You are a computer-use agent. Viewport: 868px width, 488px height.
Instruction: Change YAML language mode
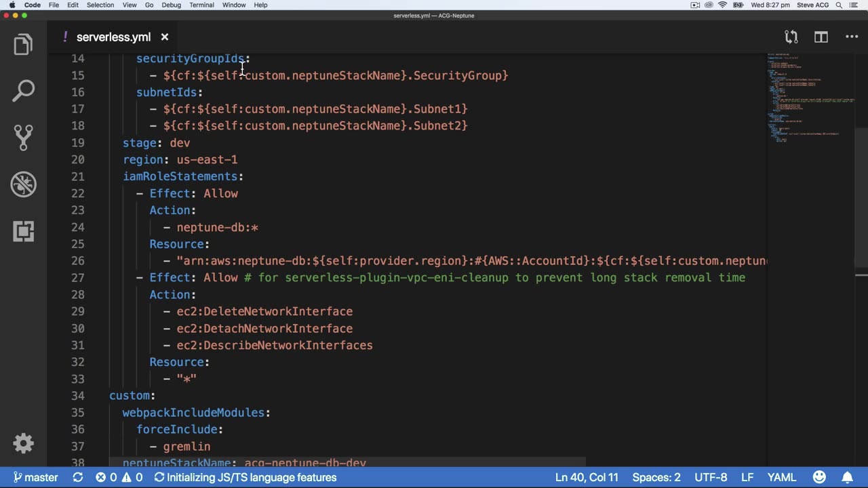(781, 477)
